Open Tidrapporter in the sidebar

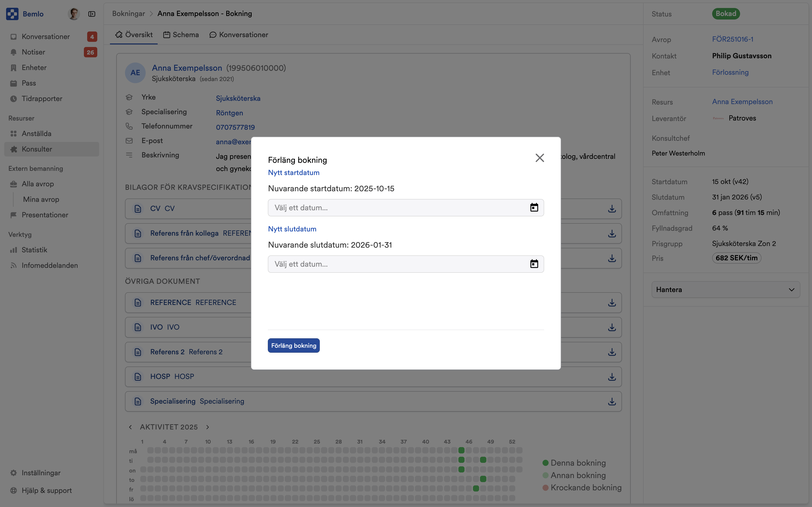(52, 99)
